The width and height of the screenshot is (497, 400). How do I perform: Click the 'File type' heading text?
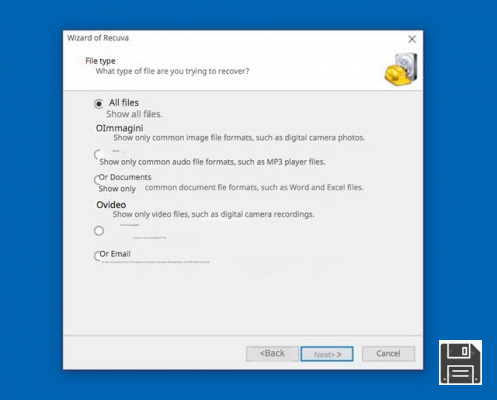pos(100,61)
